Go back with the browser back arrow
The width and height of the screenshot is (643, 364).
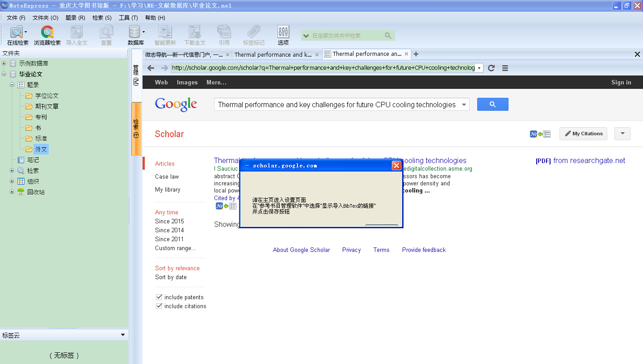pyautogui.click(x=151, y=68)
